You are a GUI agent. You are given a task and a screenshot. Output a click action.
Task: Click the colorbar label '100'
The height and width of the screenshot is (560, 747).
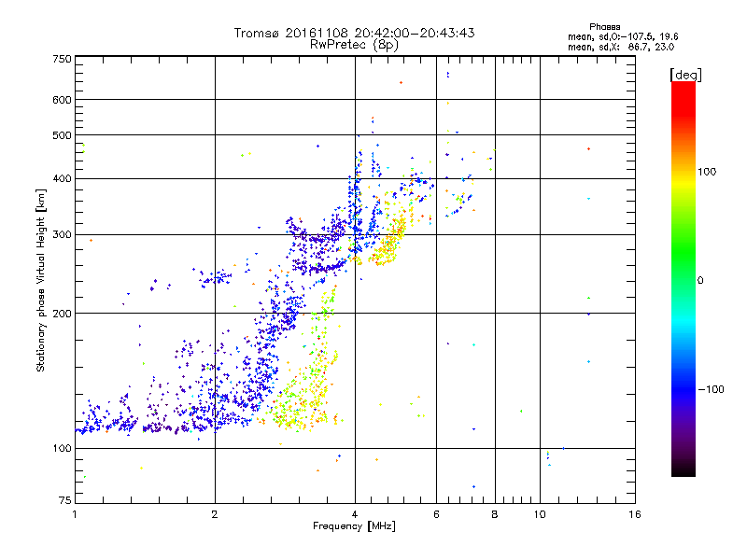point(707,172)
